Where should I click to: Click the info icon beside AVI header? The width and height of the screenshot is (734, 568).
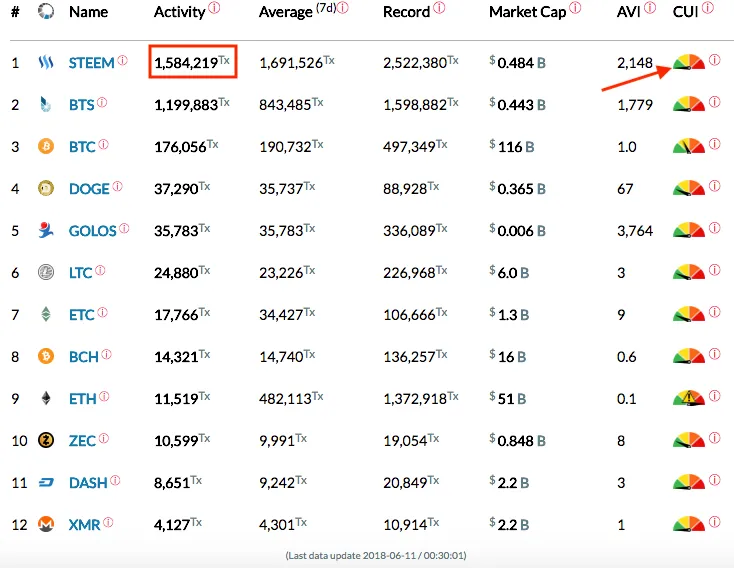pyautogui.click(x=650, y=7)
